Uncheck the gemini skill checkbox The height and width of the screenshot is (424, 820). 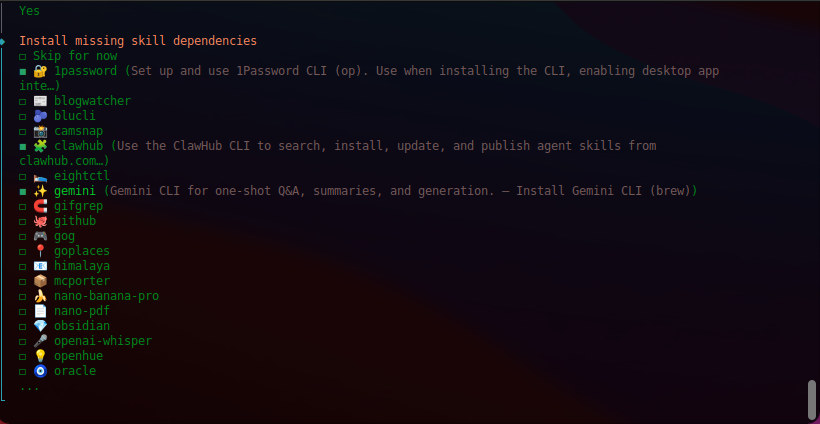click(22, 191)
